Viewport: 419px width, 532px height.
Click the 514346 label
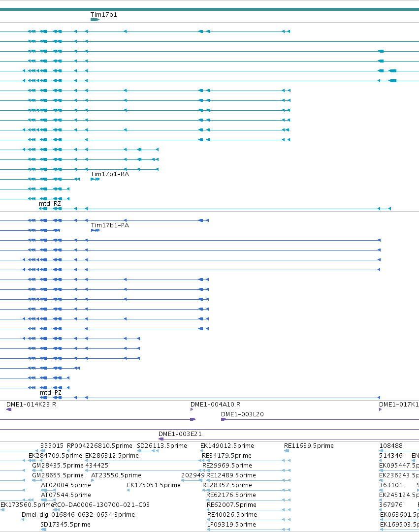pyautogui.click(x=391, y=456)
